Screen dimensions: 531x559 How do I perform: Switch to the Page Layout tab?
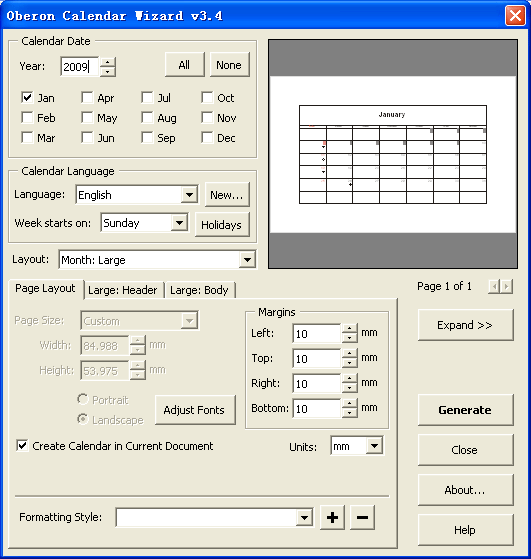[x=45, y=288]
